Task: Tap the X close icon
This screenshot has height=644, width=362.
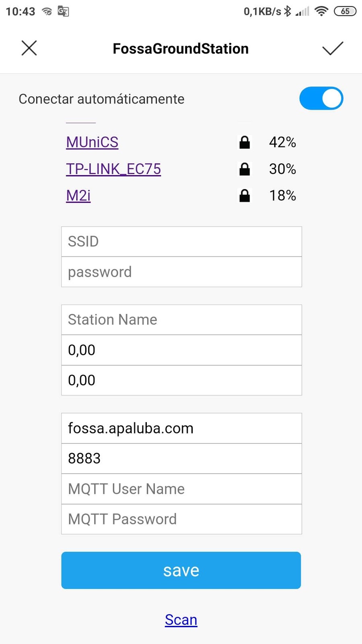Action: pyautogui.click(x=29, y=48)
